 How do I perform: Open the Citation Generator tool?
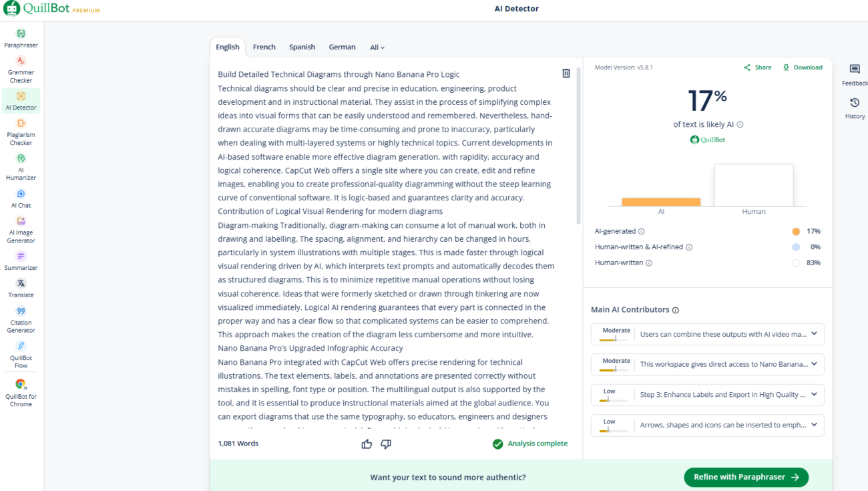21,319
